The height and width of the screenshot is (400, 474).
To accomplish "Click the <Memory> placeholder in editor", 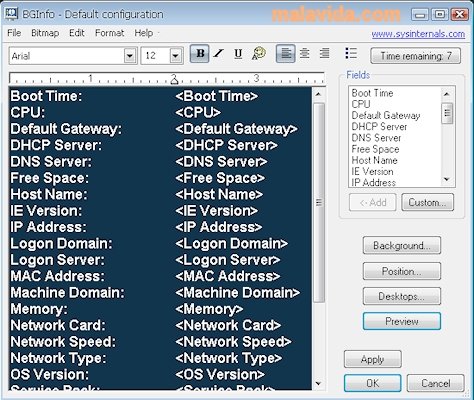I will [209, 309].
